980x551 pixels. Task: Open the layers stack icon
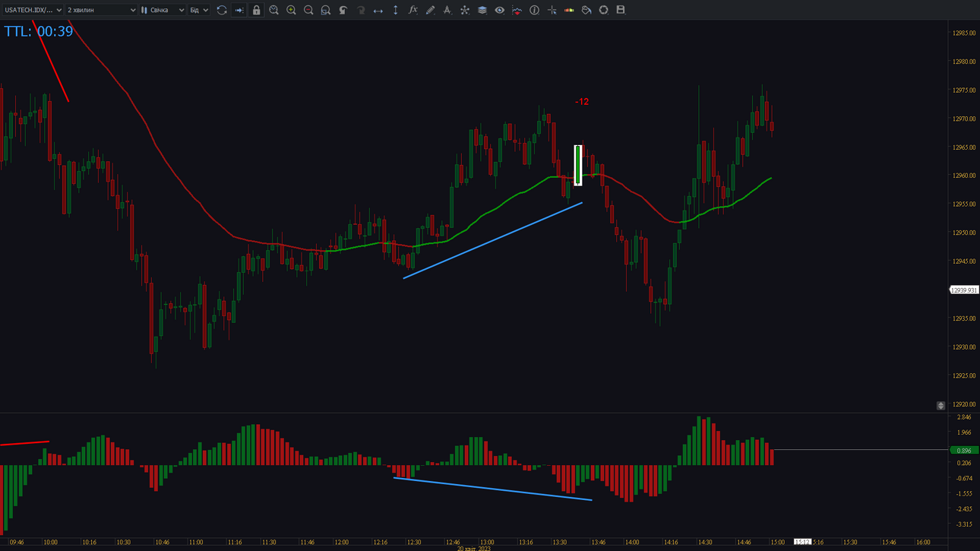point(482,10)
